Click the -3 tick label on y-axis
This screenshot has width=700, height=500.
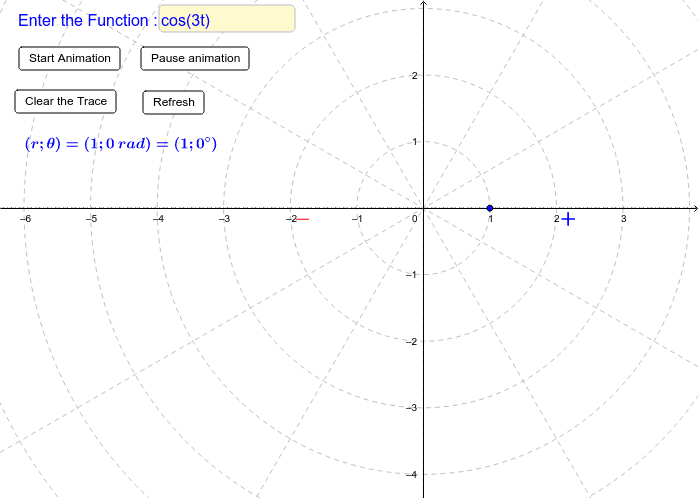click(412, 408)
